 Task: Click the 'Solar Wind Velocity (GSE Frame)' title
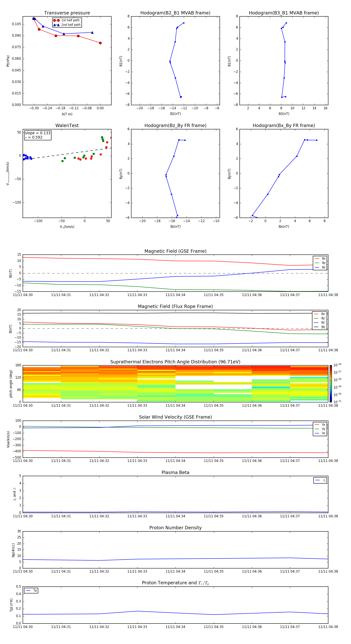(x=175, y=417)
